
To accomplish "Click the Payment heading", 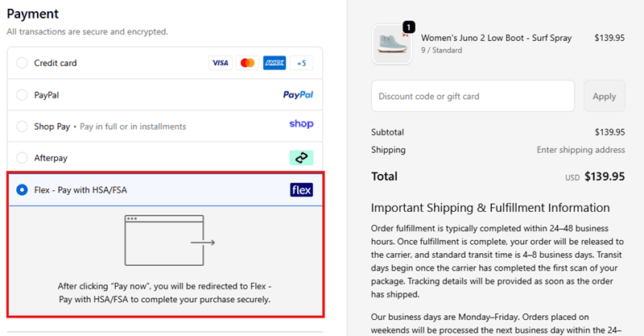I will click(33, 14).
